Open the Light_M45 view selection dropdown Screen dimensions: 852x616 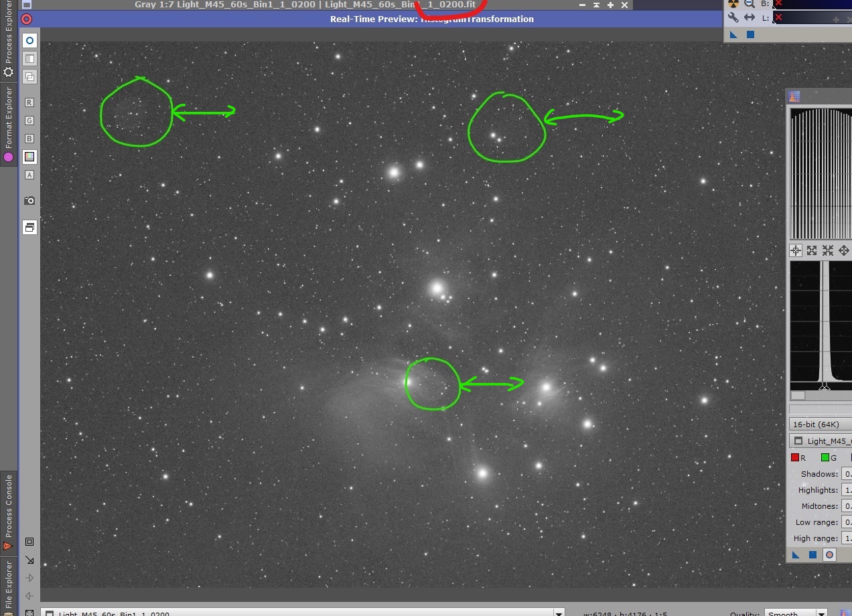[x=821, y=441]
